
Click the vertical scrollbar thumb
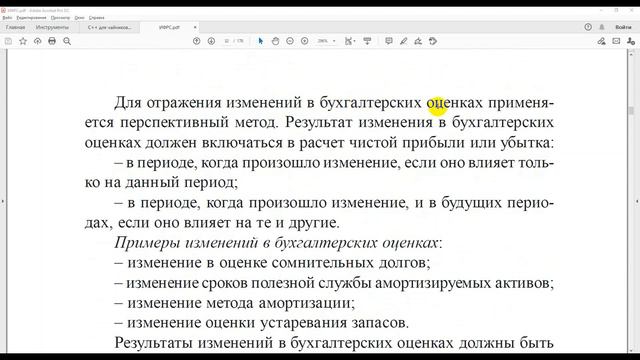(631, 111)
